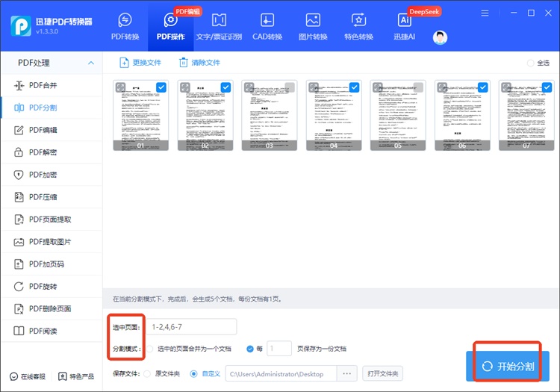Select PDF加密 in sidebar
The width and height of the screenshot is (560, 392).
click(52, 175)
